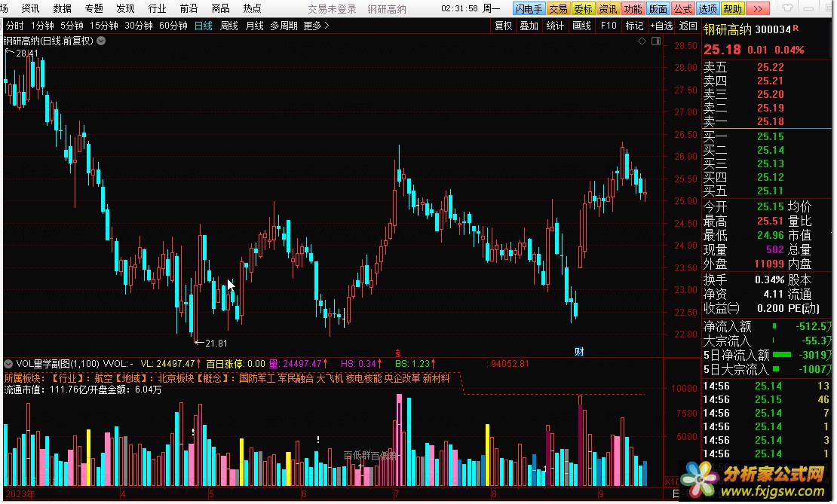
Task: Click the orange 资讯 toolbar button
Action: [x=608, y=9]
